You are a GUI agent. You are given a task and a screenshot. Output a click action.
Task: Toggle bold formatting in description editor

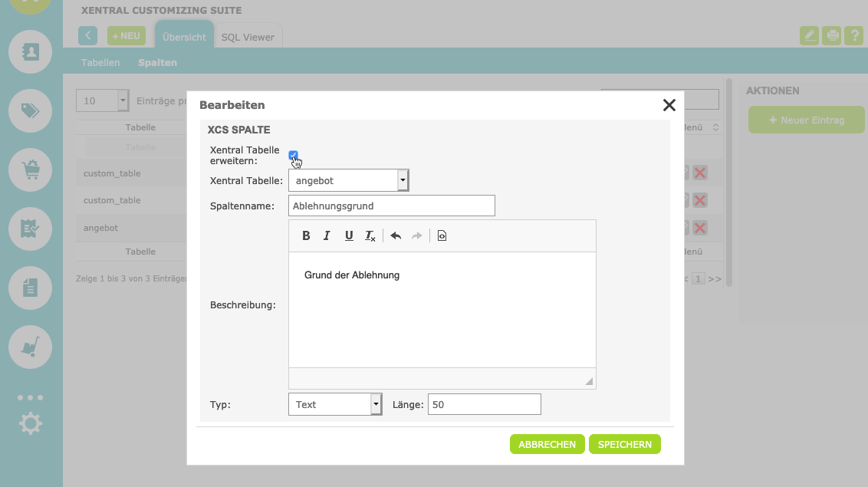(306, 235)
